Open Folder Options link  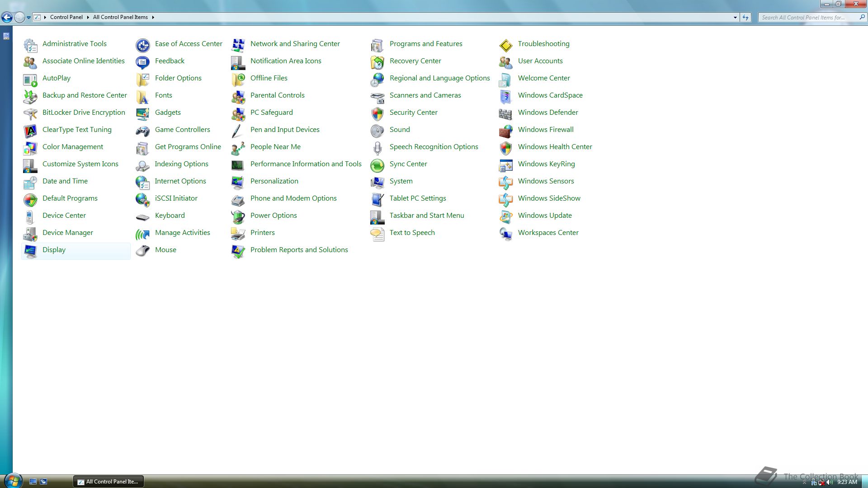pos(178,78)
